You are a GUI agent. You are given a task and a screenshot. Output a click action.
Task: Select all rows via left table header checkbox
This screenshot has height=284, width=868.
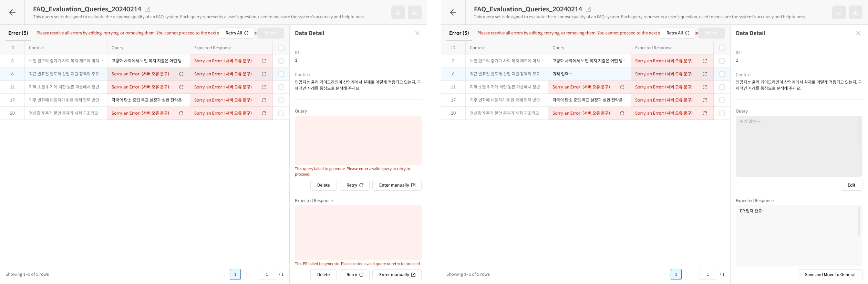click(x=281, y=48)
